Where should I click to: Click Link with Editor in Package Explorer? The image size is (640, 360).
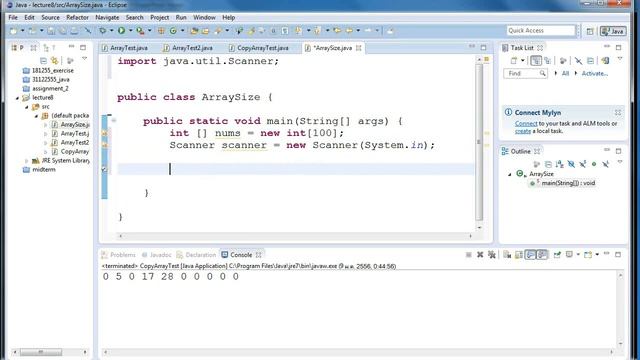[x=54, y=60]
